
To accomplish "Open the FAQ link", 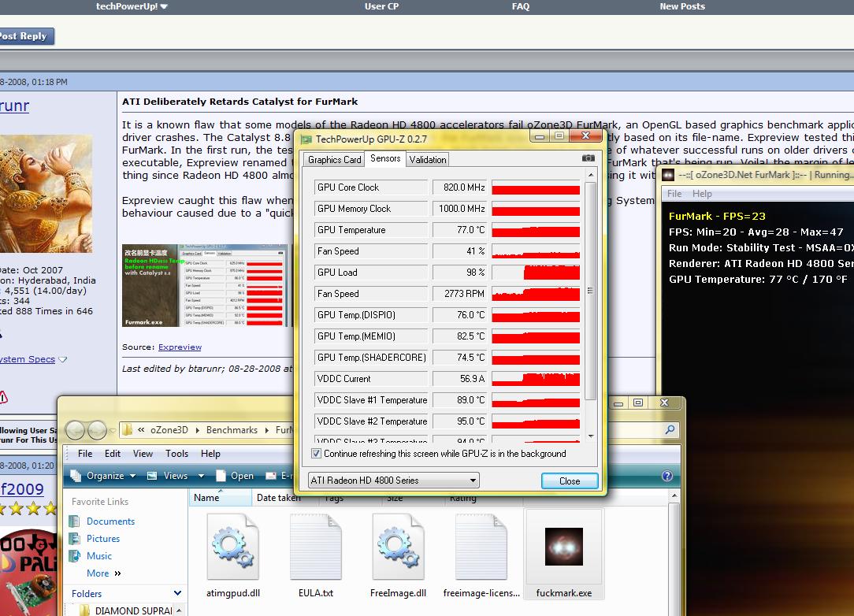I will click(521, 6).
